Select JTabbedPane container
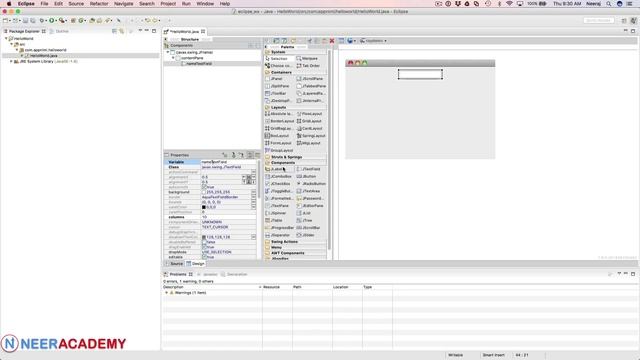Screen dimensions: 640x360 click(x=311, y=86)
